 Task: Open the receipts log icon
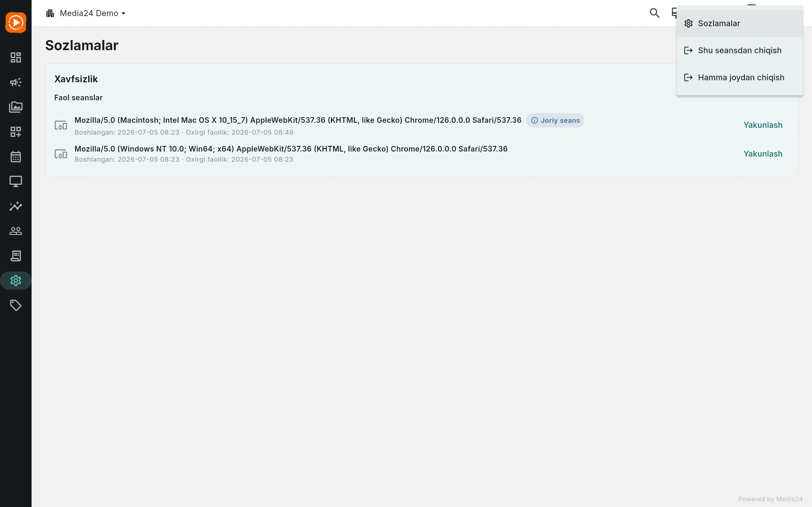[16, 256]
